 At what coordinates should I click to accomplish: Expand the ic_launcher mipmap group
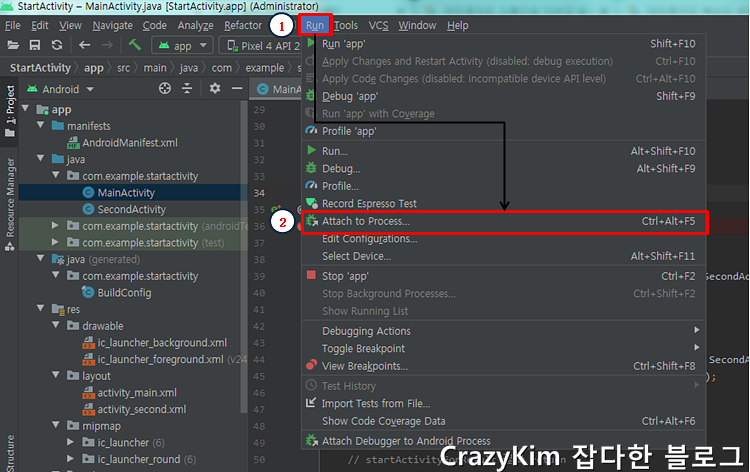click(70, 442)
